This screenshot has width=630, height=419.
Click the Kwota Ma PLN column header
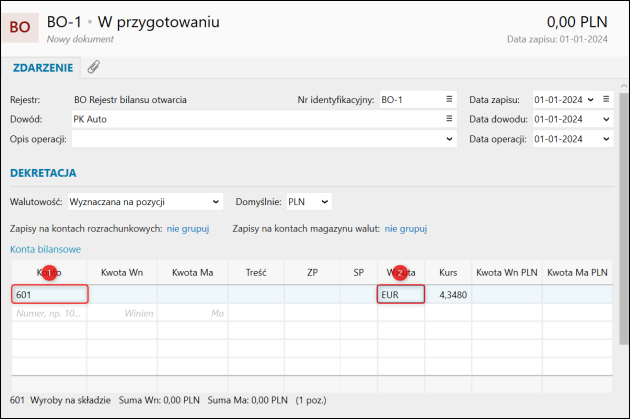point(577,272)
